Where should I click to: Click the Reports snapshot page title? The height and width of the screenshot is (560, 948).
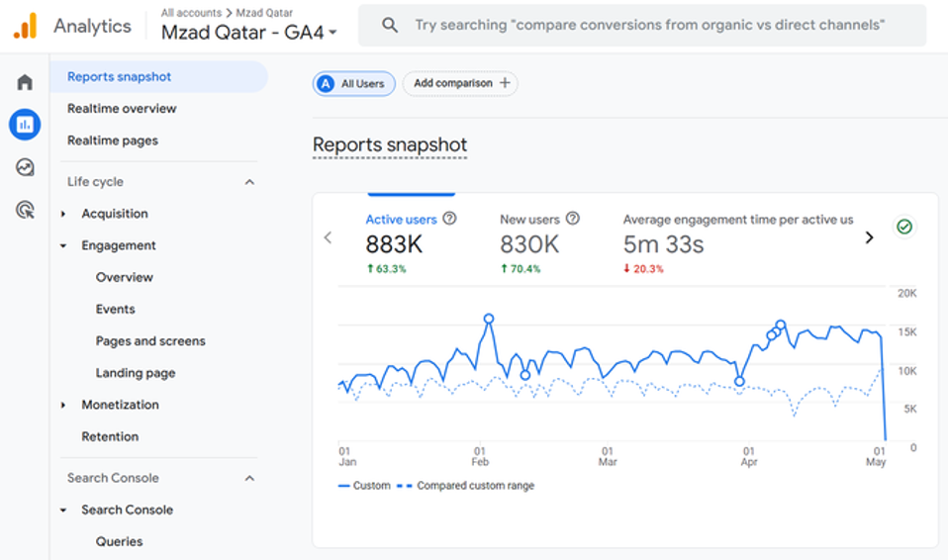coord(390,145)
